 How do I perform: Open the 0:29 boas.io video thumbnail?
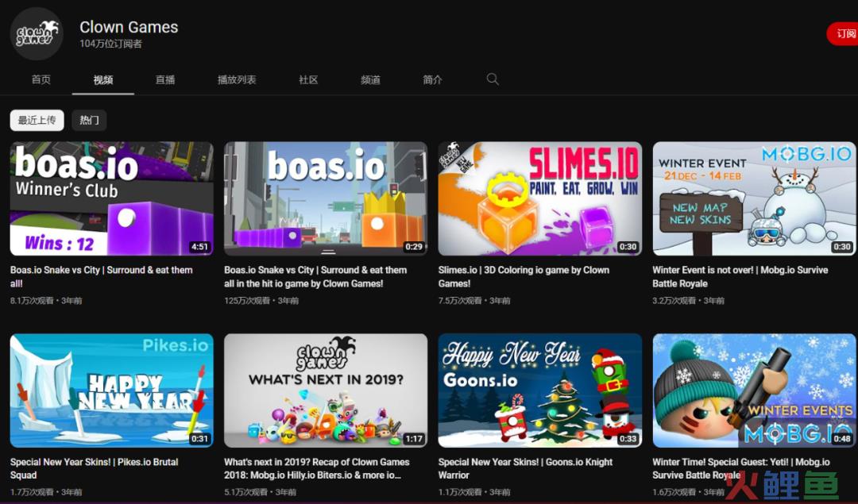tap(326, 198)
